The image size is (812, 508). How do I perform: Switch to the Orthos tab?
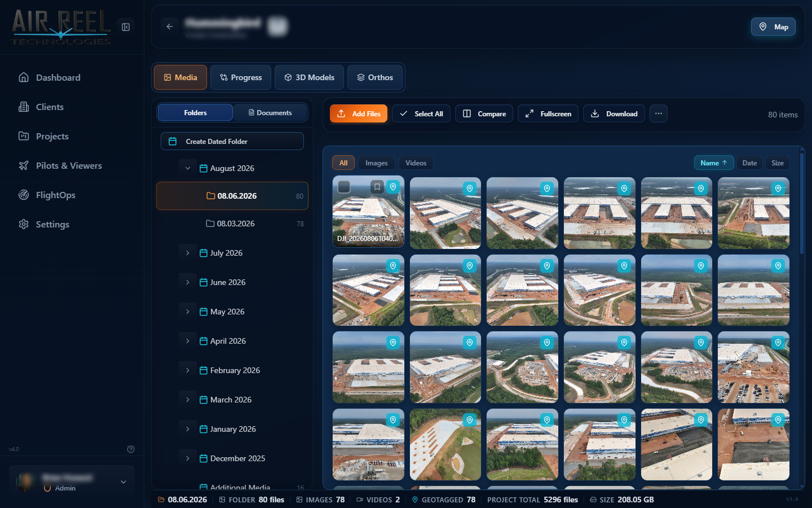click(x=375, y=77)
